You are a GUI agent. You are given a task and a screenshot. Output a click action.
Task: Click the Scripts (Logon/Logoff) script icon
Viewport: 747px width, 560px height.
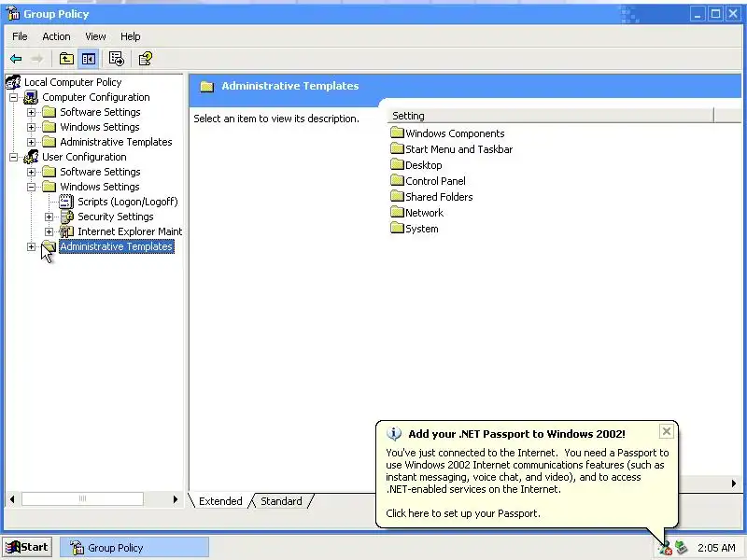66,202
